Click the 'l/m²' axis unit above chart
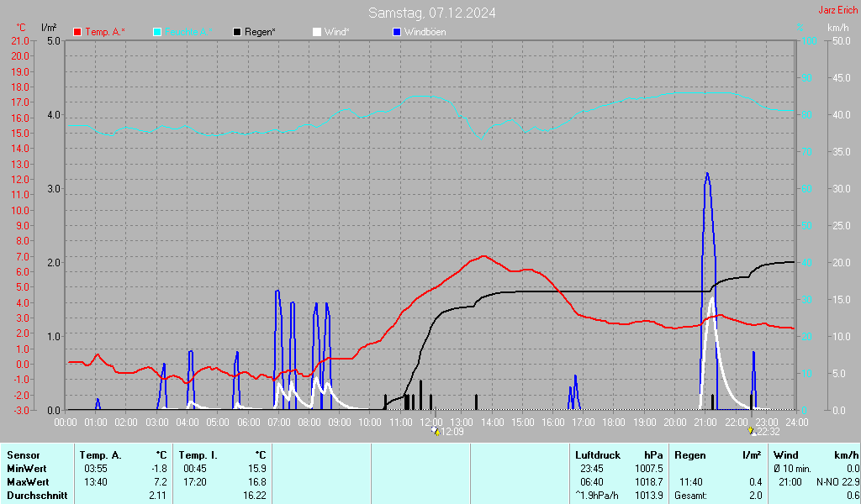Viewport: 861px width, 504px height. [x=49, y=27]
